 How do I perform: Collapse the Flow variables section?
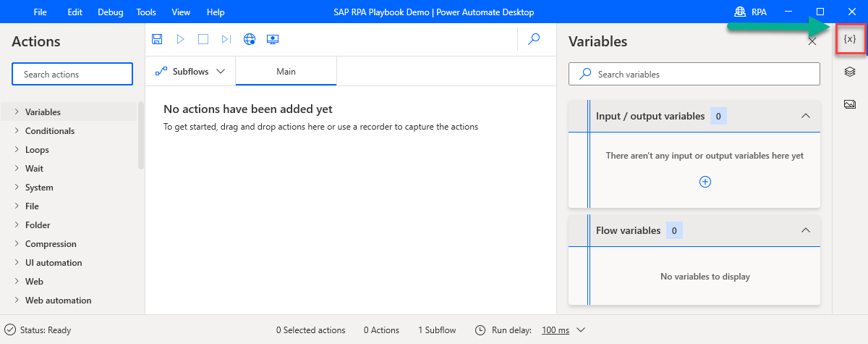coord(805,230)
